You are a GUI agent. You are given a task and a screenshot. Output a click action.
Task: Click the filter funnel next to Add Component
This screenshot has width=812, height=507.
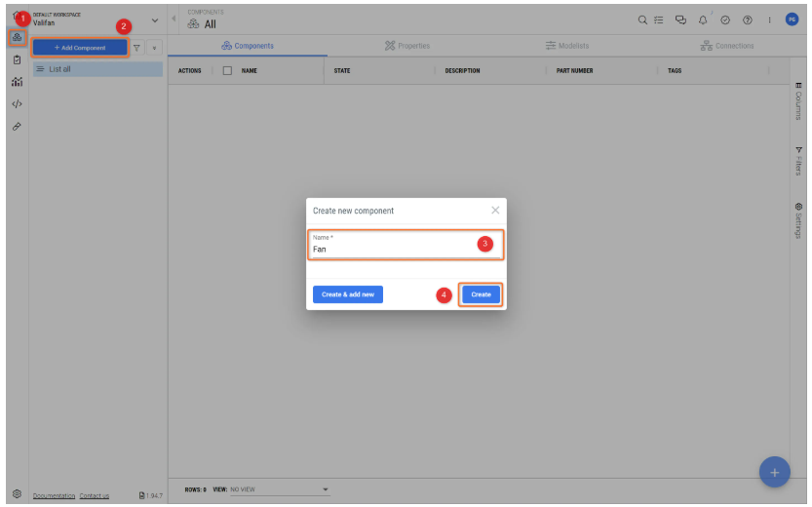(x=136, y=48)
